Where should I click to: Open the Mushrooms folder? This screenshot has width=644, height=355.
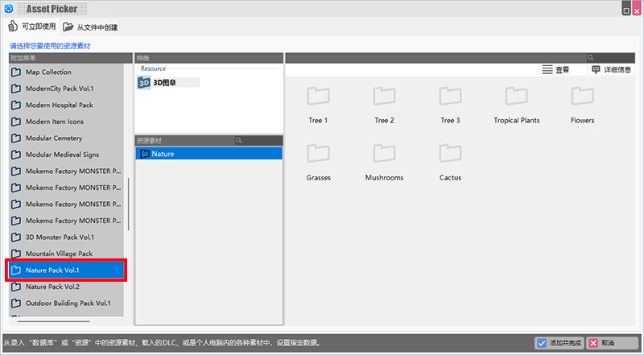(384, 155)
